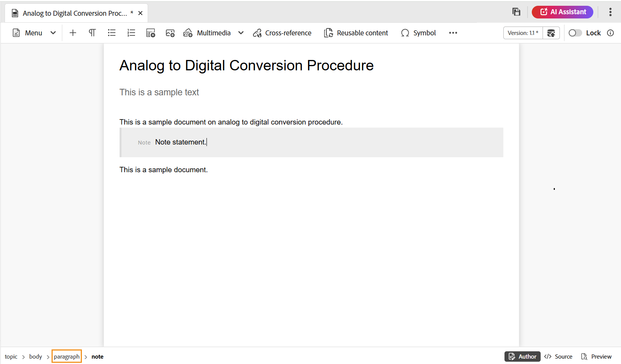Select body in the breadcrumb
This screenshot has height=364, width=621.
pyautogui.click(x=35, y=357)
